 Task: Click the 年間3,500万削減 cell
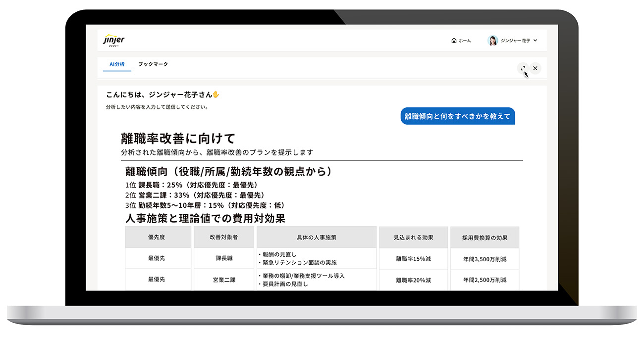484,258
